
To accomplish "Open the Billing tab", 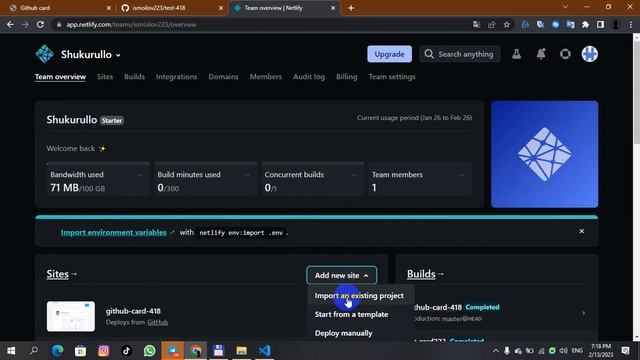I will (x=347, y=77).
